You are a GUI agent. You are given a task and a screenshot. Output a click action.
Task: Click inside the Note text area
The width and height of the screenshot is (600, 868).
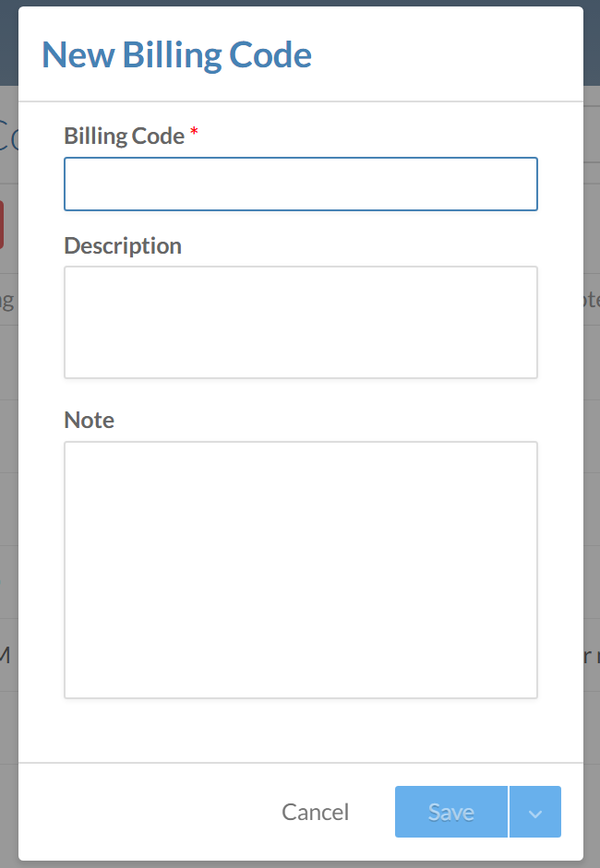pos(300,569)
